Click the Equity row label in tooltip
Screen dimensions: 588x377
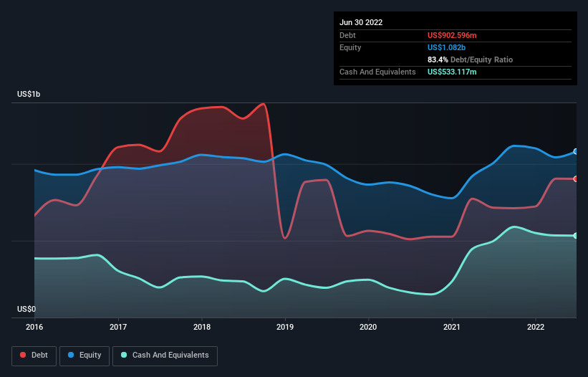(x=350, y=47)
